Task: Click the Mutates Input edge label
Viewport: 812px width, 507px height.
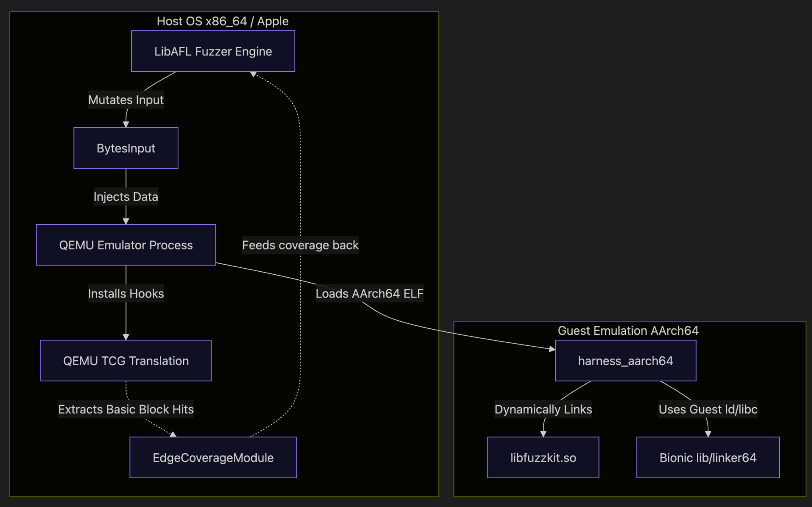Action: click(x=126, y=100)
